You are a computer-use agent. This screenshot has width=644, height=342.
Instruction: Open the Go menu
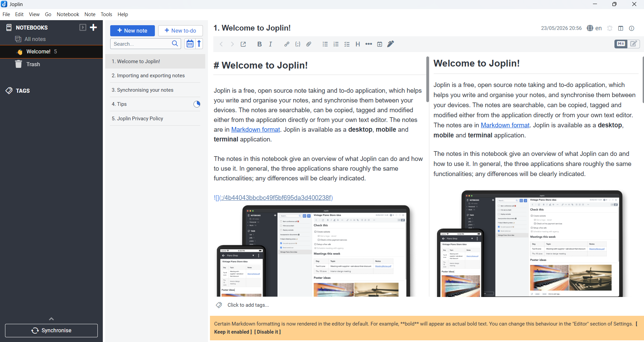[x=48, y=14]
